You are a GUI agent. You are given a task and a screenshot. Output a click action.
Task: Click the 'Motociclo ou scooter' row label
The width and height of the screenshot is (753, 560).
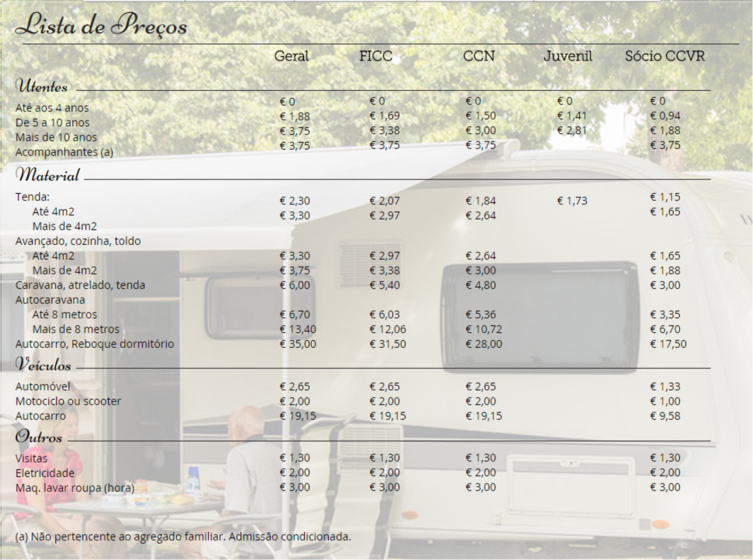click(68, 401)
